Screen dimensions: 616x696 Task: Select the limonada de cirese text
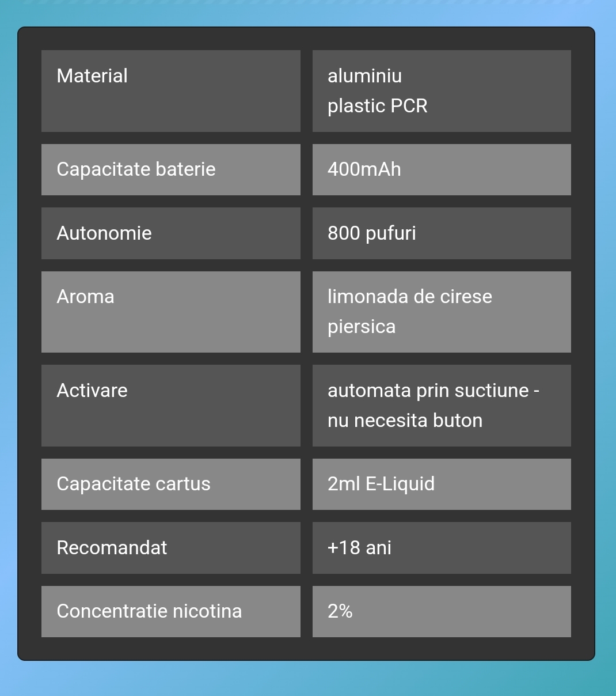(x=410, y=297)
